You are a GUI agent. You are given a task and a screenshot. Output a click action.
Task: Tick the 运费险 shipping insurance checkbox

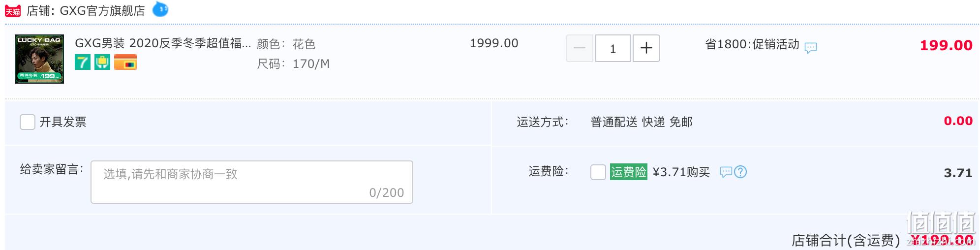tap(598, 172)
